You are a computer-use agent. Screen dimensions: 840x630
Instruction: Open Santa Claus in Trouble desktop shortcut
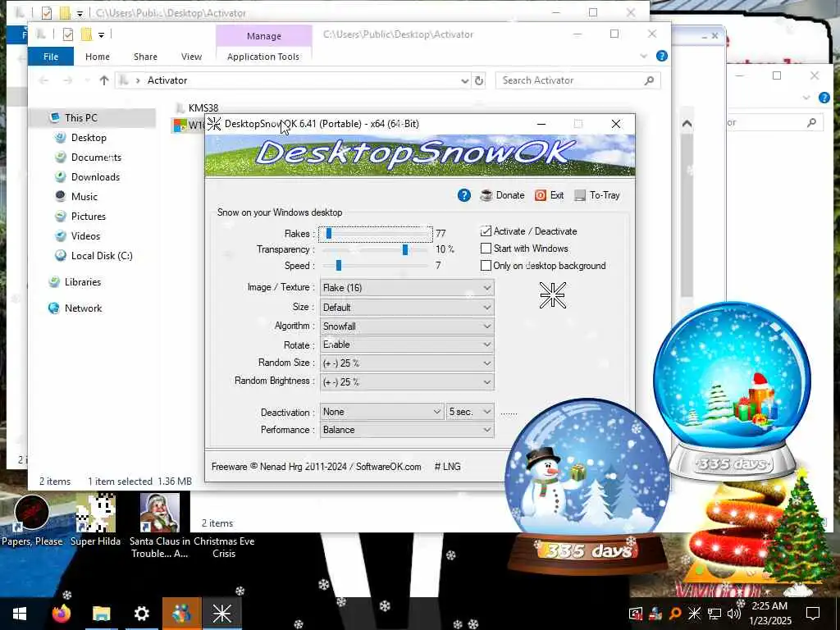160,526
